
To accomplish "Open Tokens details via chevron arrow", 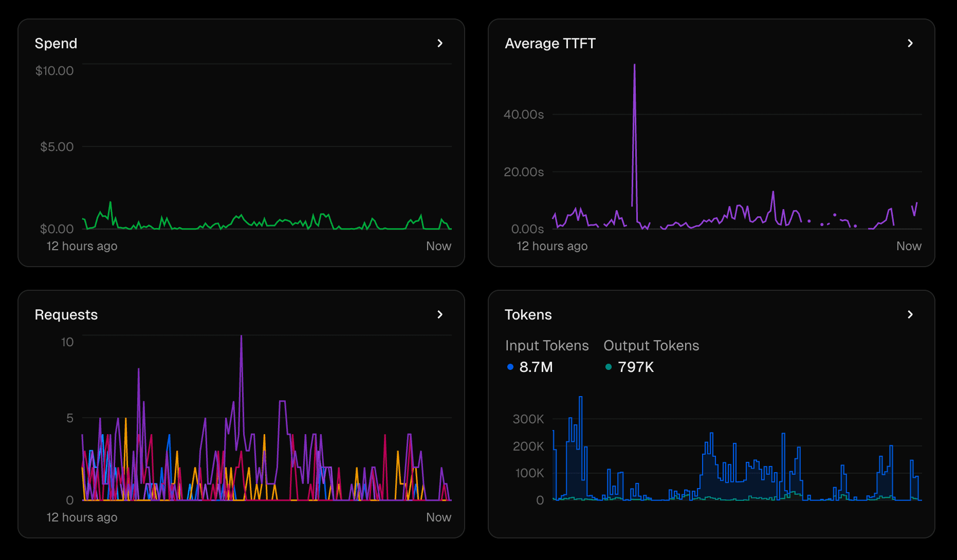I will tap(910, 314).
